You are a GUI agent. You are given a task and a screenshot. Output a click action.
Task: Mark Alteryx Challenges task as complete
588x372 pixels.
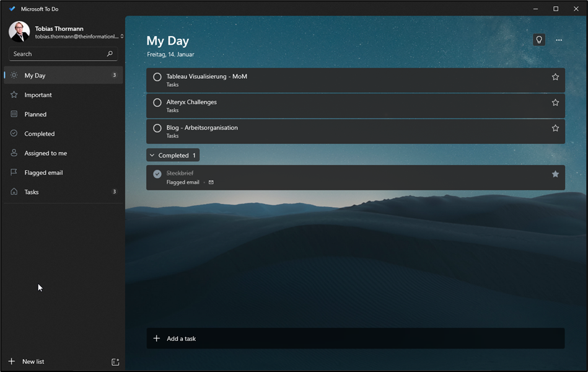tap(157, 102)
